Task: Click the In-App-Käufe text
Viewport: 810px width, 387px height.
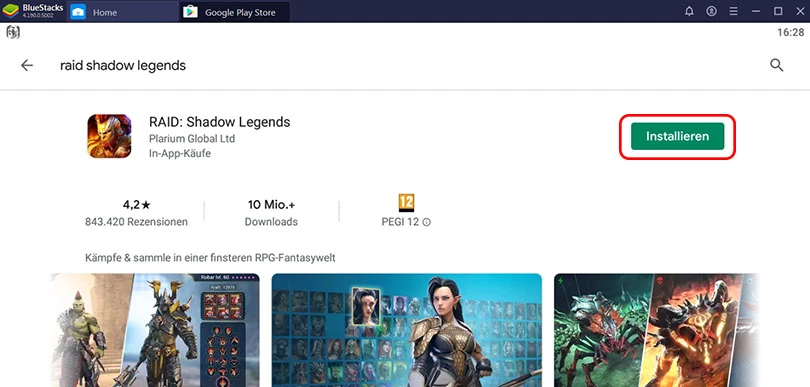Action: (x=180, y=153)
